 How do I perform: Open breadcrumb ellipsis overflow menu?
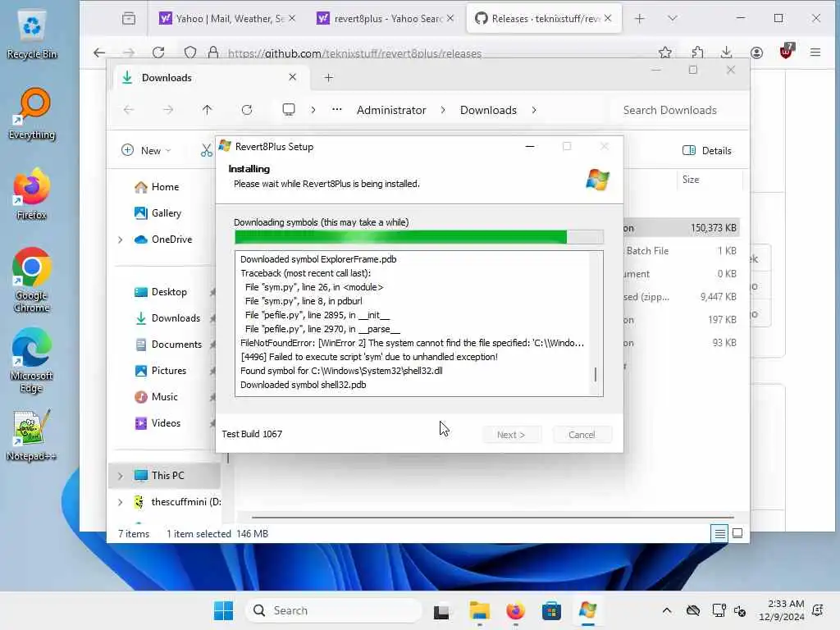coord(337,110)
